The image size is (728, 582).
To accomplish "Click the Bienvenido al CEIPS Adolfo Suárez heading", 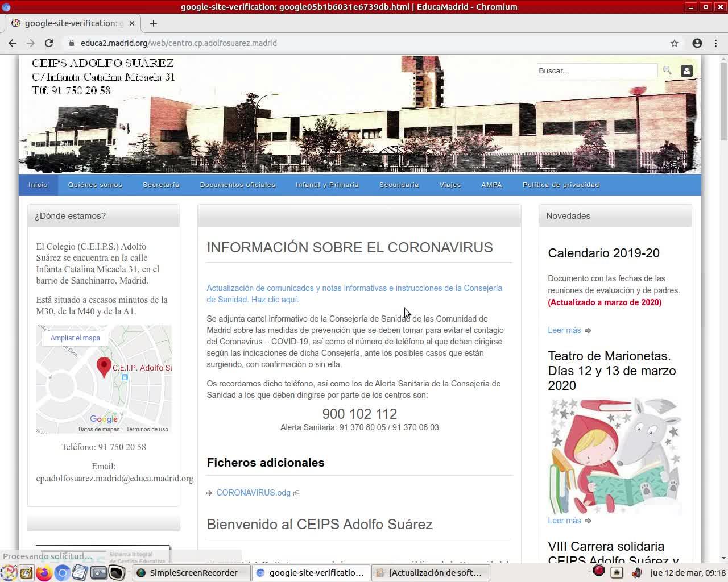I will (x=320, y=524).
